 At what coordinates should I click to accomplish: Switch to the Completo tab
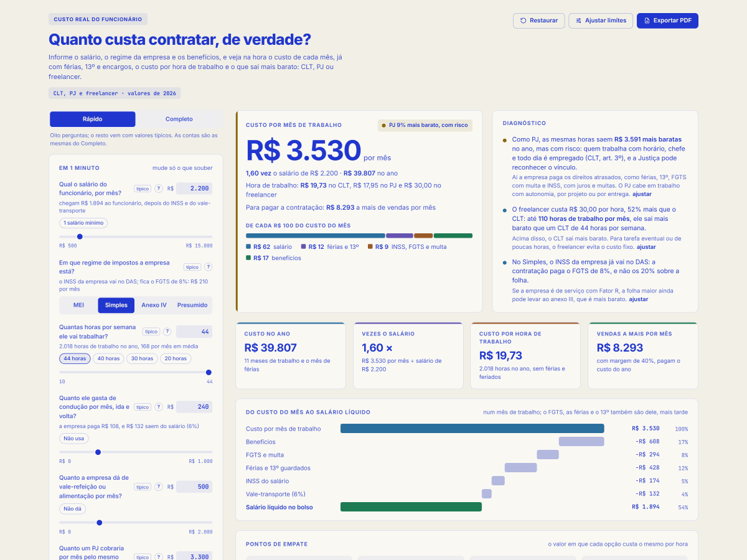coord(179,119)
